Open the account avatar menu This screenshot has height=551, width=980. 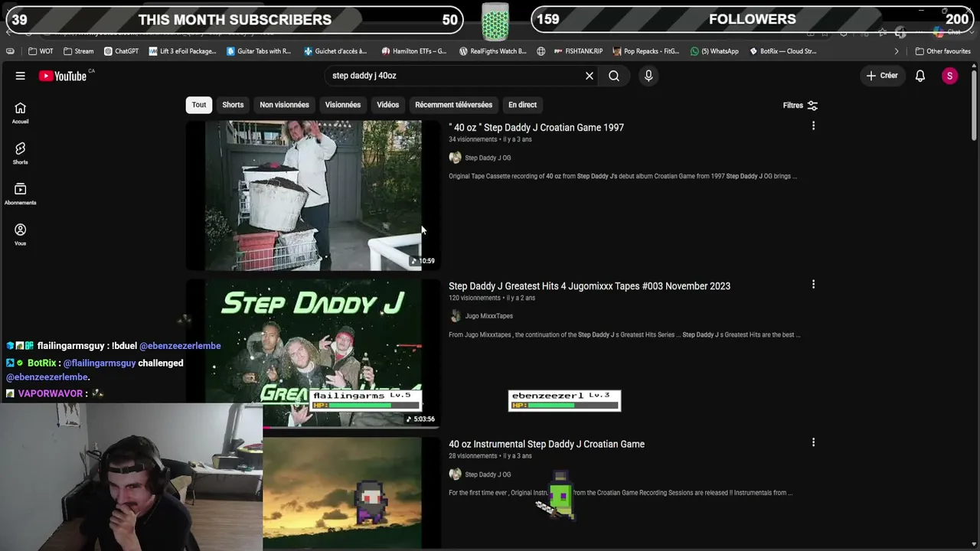coord(949,76)
